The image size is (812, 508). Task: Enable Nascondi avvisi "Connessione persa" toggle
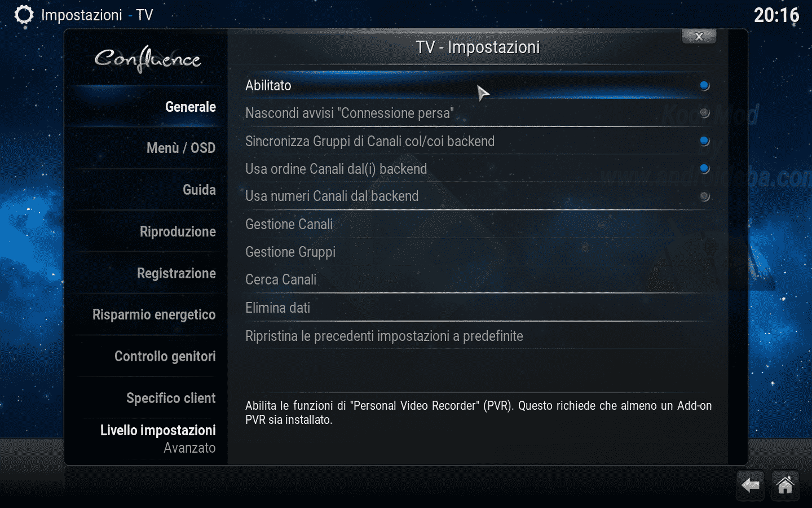[704, 113]
